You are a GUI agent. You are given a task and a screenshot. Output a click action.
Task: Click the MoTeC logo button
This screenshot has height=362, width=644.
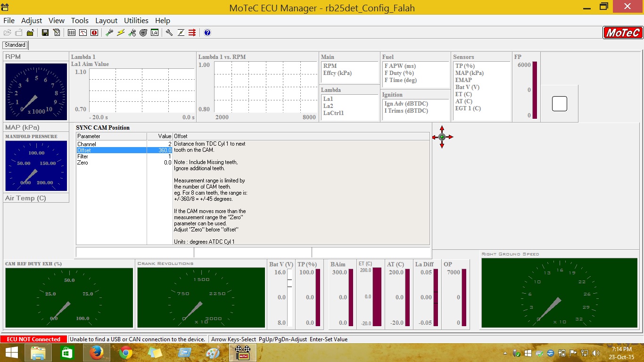[x=622, y=33]
